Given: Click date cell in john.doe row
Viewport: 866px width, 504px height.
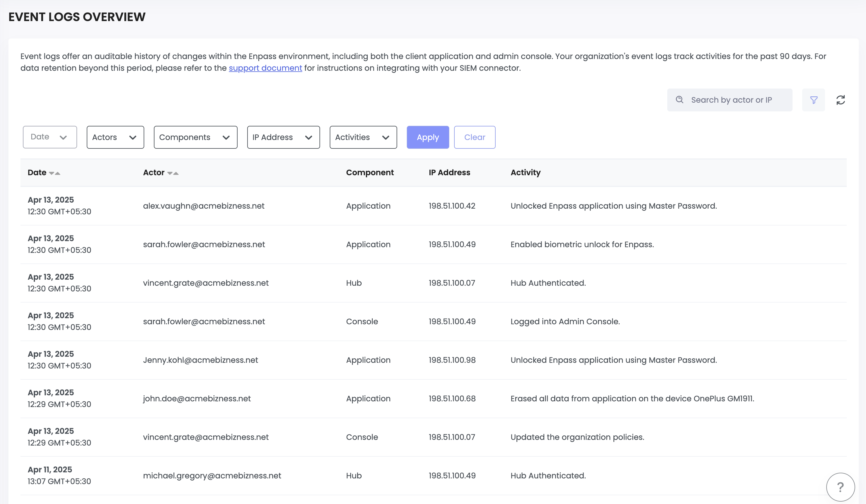Looking at the screenshot, I should (59, 399).
